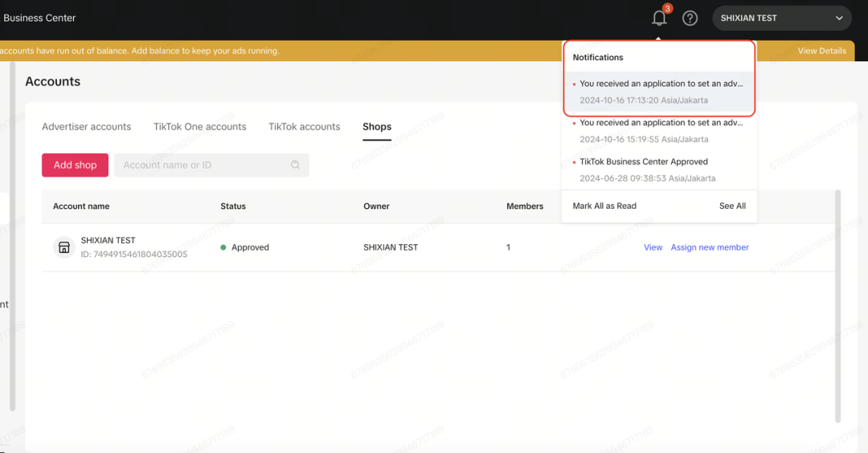Open TikTok Business Center Approved notification
Viewport: 868px width, 453px height.
coord(643,169)
